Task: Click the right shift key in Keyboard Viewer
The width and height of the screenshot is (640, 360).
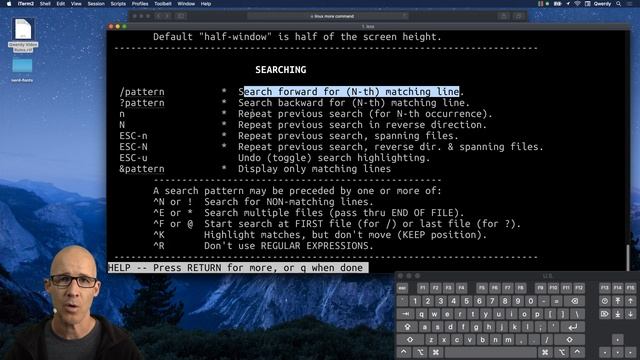Action: coord(569,340)
